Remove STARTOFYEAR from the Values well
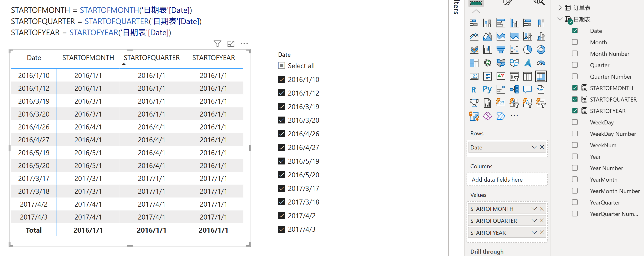This screenshot has height=256, width=644. click(x=542, y=233)
